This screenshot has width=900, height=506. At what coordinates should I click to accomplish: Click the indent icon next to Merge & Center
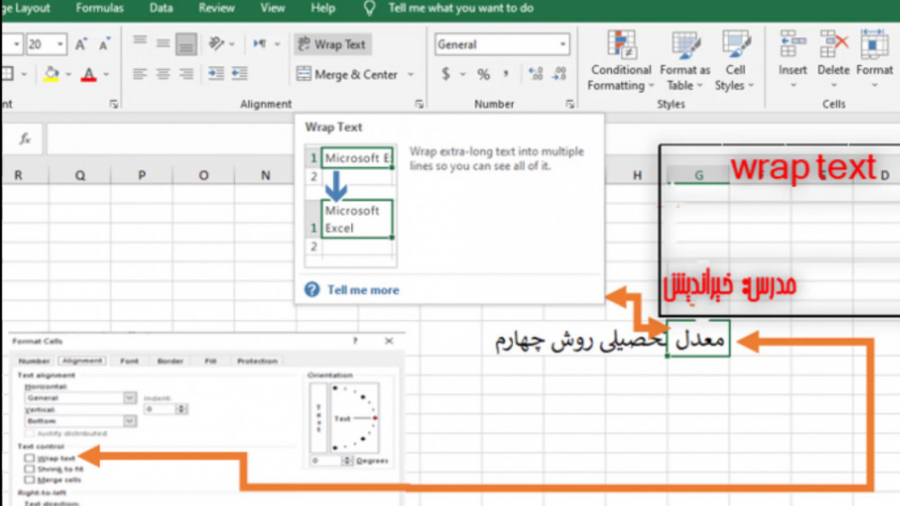pos(239,73)
